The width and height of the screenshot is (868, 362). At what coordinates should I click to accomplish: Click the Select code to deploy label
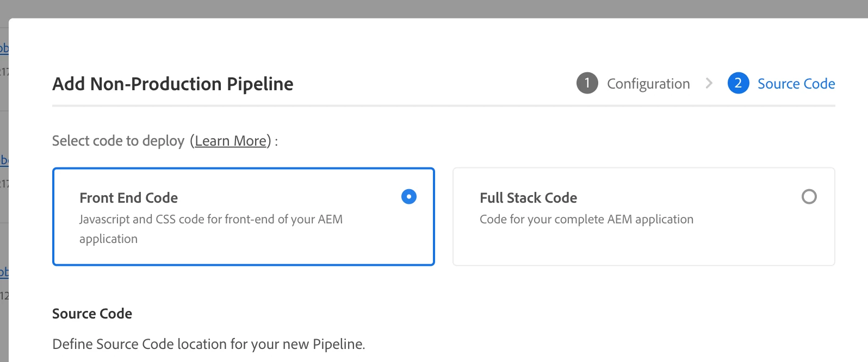118,141
